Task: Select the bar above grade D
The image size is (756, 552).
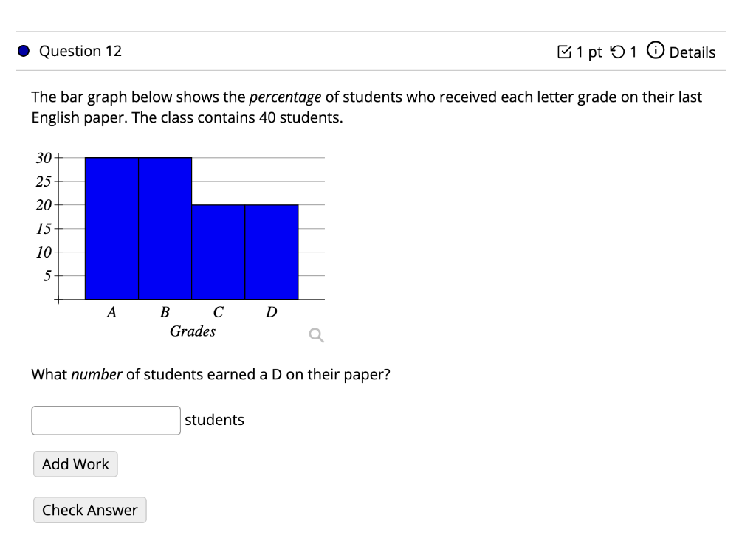Action: coord(271,251)
